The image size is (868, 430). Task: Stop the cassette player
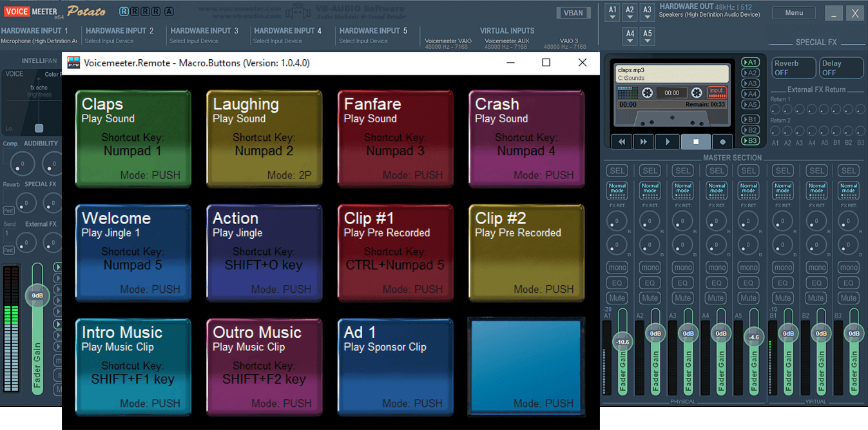click(696, 142)
